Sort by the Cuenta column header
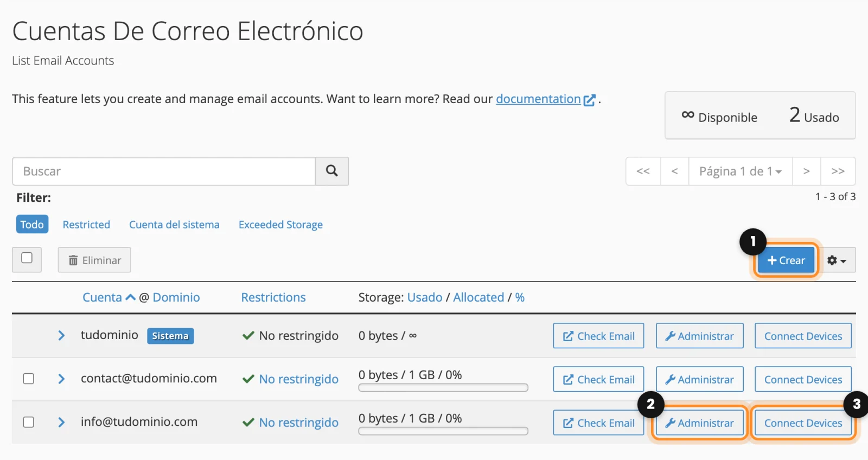 102,297
